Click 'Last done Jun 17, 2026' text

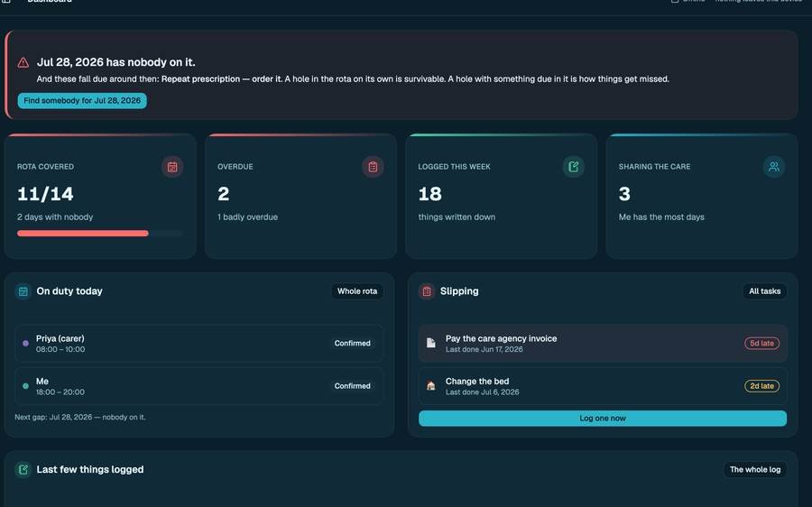484,349
